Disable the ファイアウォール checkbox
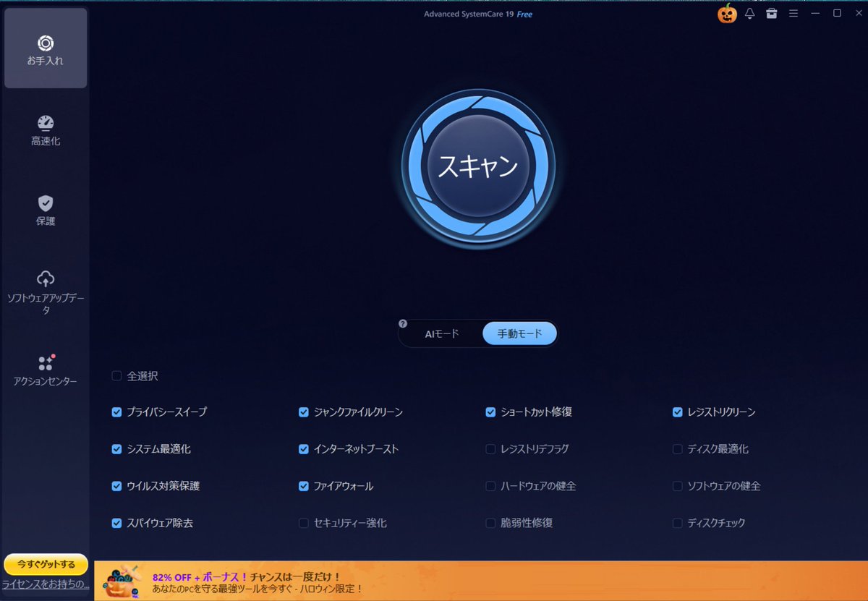This screenshot has width=868, height=601. click(303, 486)
